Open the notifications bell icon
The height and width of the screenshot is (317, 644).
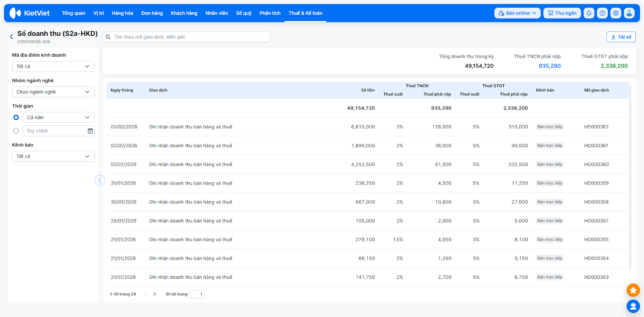pyautogui.click(x=589, y=13)
